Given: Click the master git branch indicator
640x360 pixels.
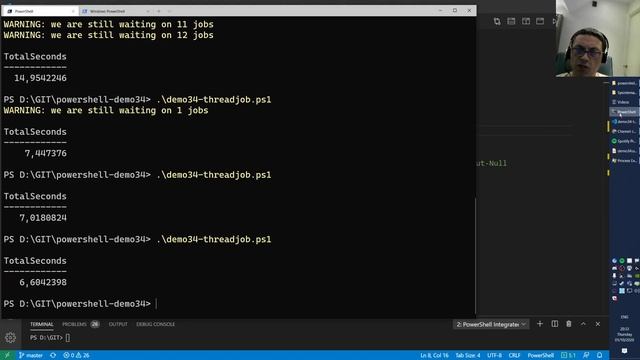Looking at the screenshot, I should (31, 355).
